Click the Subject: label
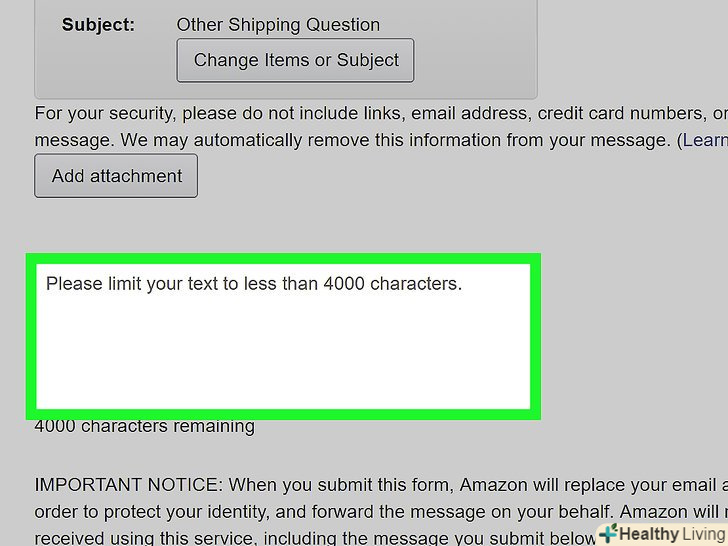Viewport: 728px width, 546px height. 97,25
